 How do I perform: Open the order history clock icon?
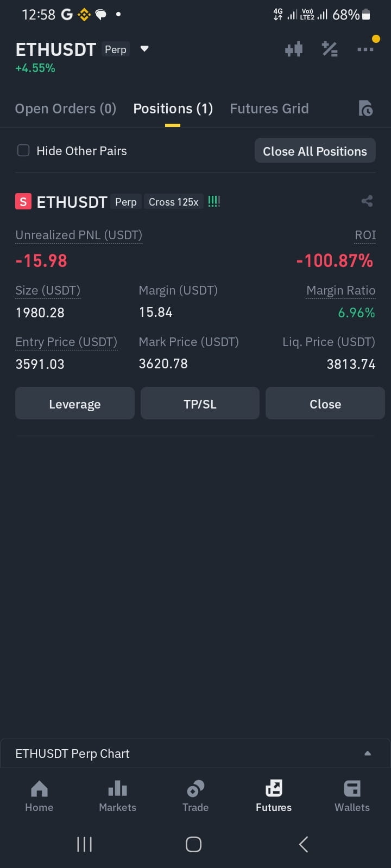[x=365, y=108]
